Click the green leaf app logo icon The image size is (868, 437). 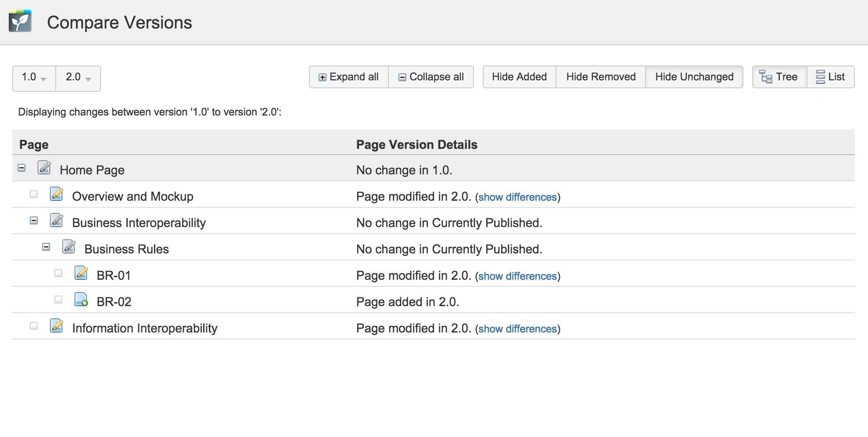point(20,21)
